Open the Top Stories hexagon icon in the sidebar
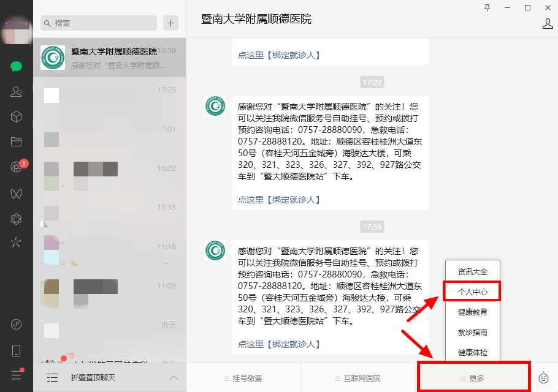 pos(17,219)
